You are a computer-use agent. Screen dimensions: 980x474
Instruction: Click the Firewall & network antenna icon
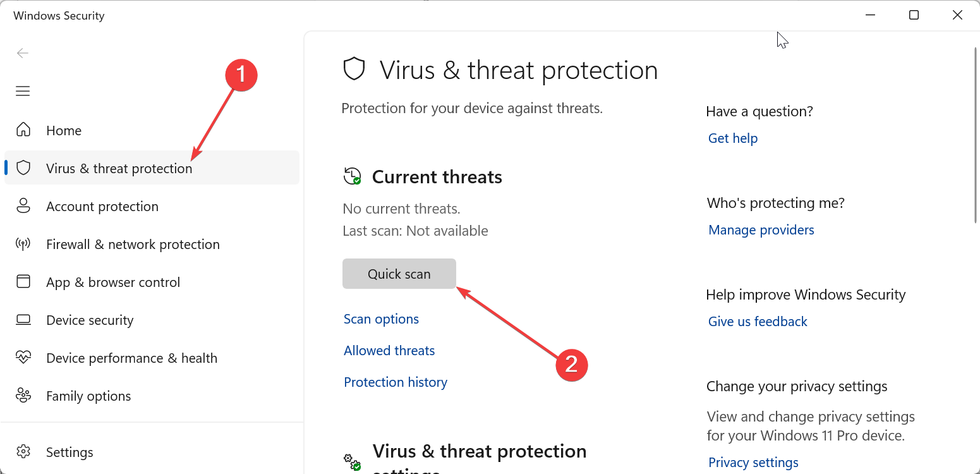(23, 244)
